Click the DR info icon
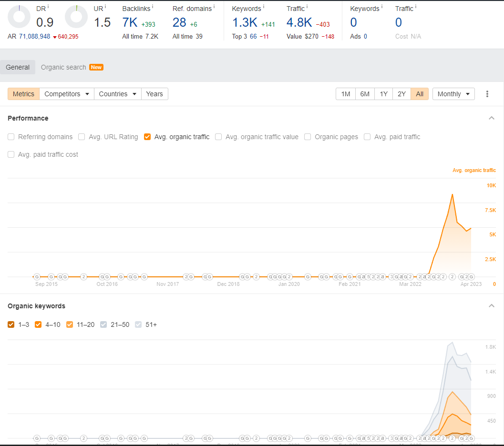504x446 pixels. pos(48,6)
